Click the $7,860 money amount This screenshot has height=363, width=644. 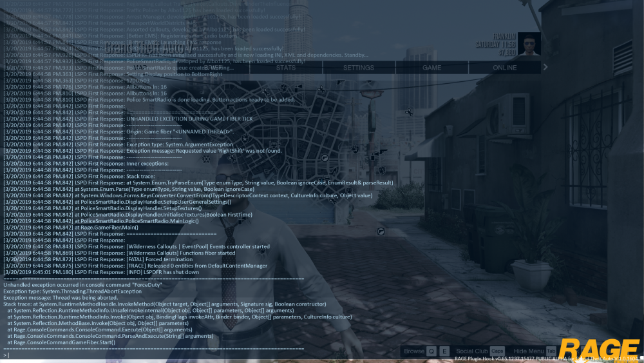[x=507, y=53]
